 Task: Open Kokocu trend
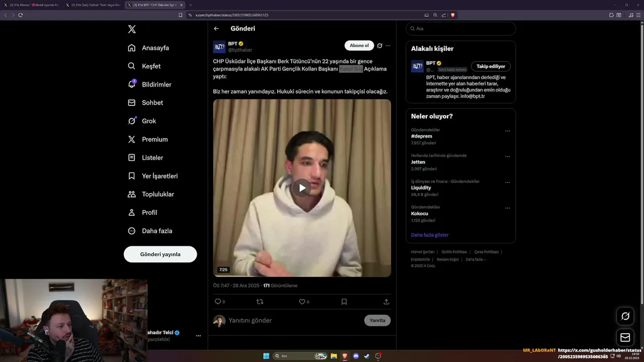point(420,214)
